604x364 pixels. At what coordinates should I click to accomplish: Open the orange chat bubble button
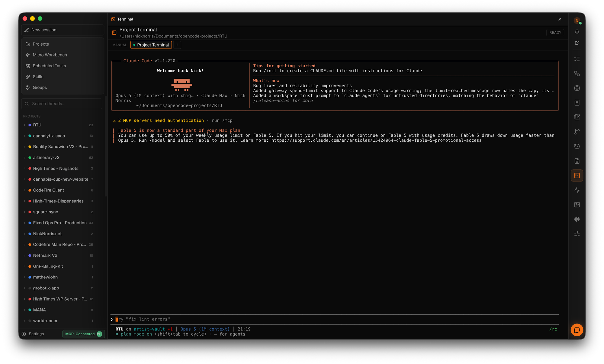pyautogui.click(x=577, y=330)
